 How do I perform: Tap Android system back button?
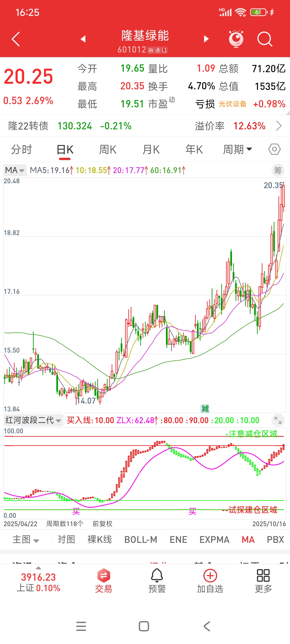coord(207,626)
